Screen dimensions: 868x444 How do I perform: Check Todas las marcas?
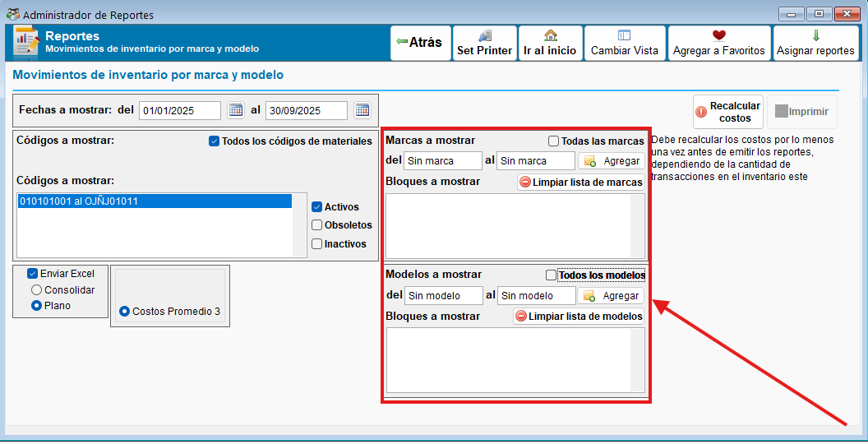click(x=553, y=141)
